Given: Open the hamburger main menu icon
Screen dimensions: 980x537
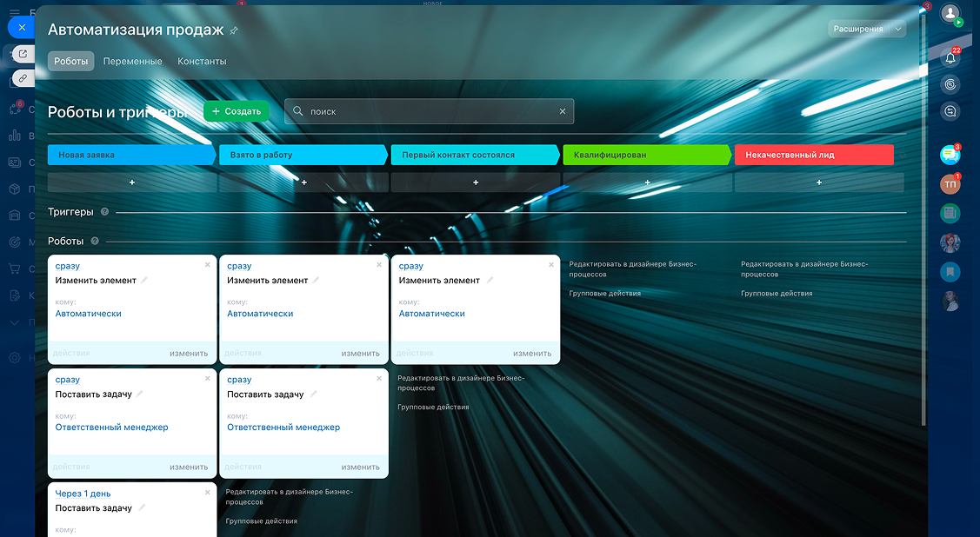Looking at the screenshot, I should 15,12.
